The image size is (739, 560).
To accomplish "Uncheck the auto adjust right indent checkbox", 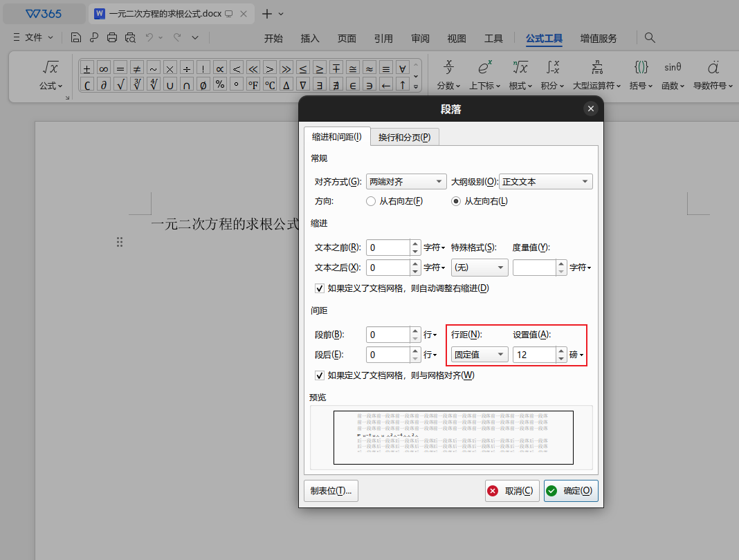I will tap(320, 288).
